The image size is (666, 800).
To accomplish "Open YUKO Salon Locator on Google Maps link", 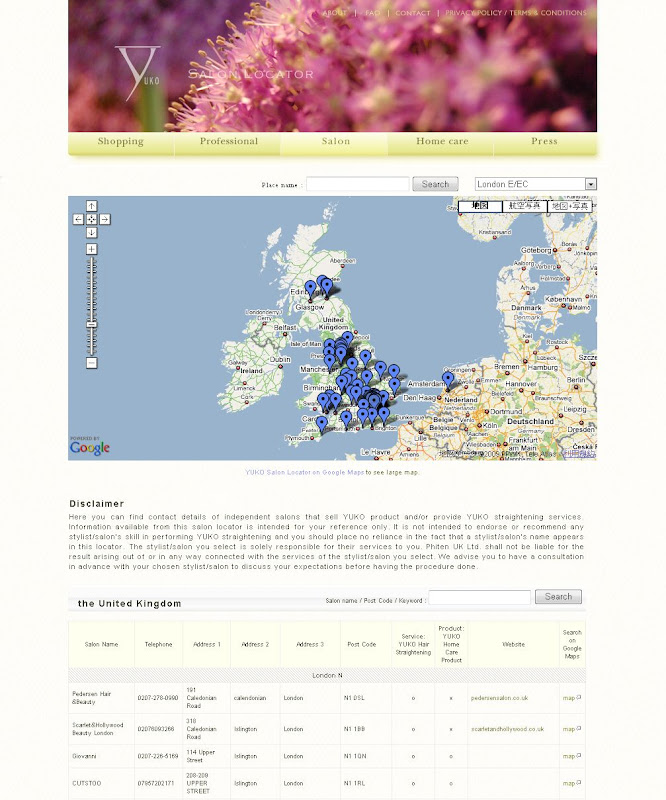I will pos(305,472).
